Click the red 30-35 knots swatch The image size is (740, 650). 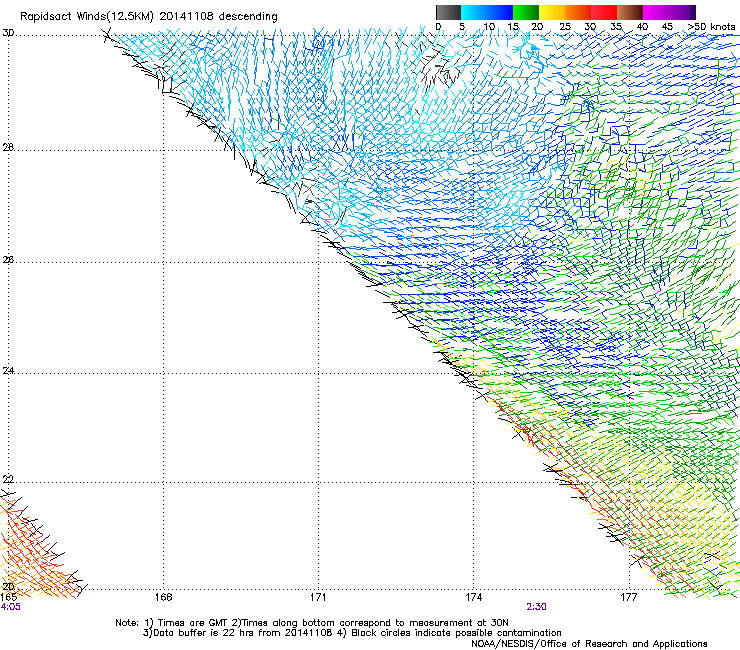click(604, 12)
